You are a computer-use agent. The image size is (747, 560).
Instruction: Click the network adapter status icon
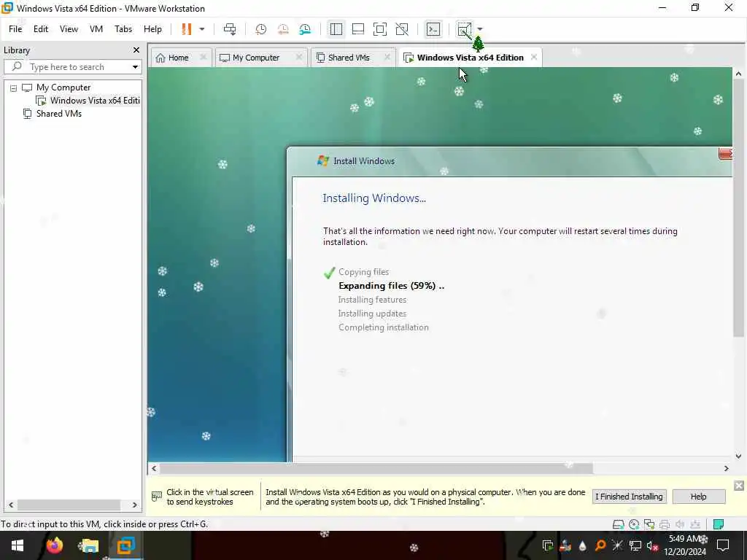pos(649,525)
